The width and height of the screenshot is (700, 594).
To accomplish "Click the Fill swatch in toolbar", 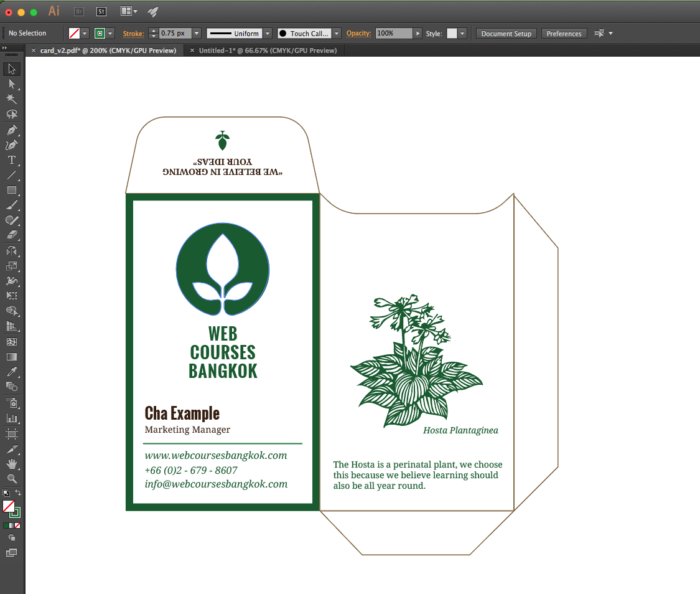I will pyautogui.click(x=9, y=506).
